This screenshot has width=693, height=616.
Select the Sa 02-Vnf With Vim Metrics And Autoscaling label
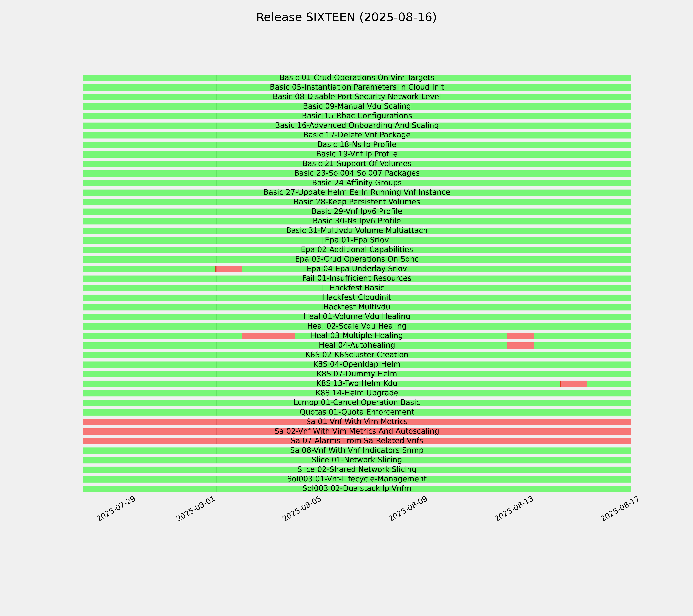click(357, 431)
